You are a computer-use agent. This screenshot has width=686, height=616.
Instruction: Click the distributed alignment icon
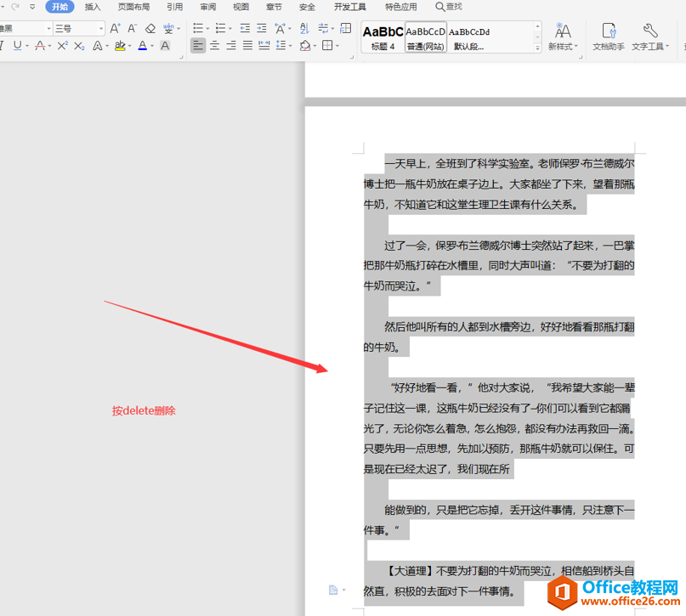pyautogui.click(x=264, y=46)
